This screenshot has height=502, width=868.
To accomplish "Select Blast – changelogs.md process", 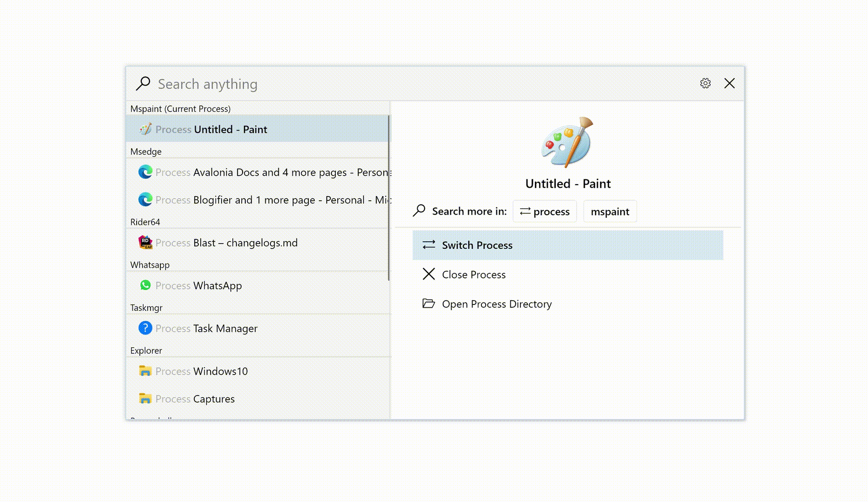I will [x=258, y=243].
